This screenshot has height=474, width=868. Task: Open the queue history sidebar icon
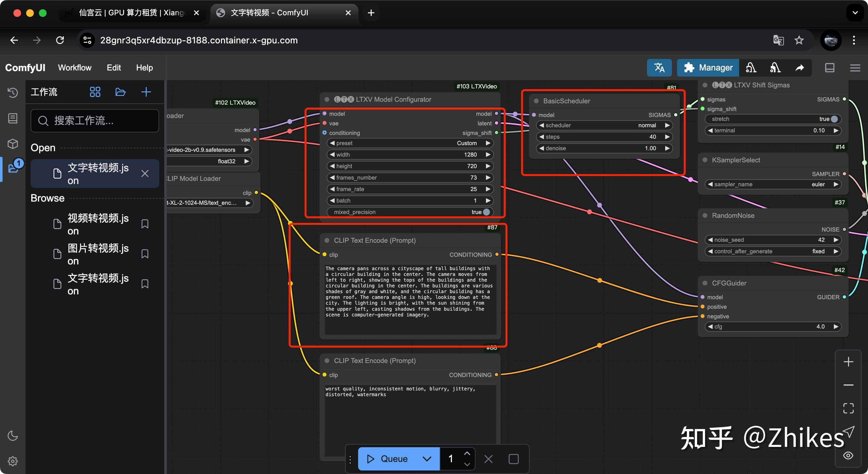click(13, 93)
